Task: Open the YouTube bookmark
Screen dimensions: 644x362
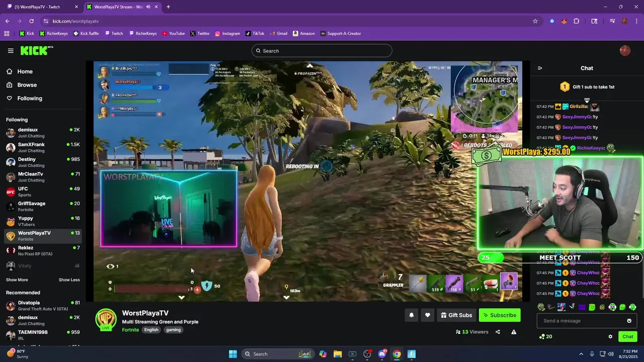Action: tap(173, 34)
